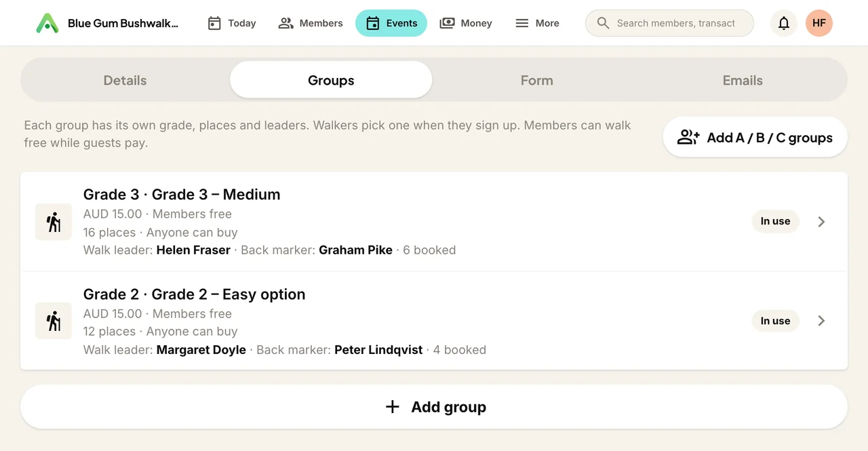The image size is (868, 451).
Task: Open Events in top navigation
Action: 391,23
